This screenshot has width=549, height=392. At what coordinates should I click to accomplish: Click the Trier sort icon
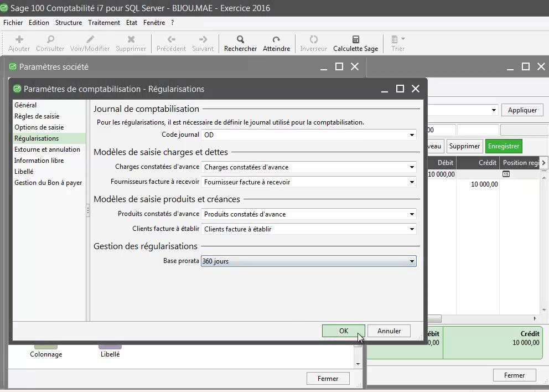[x=395, y=39]
